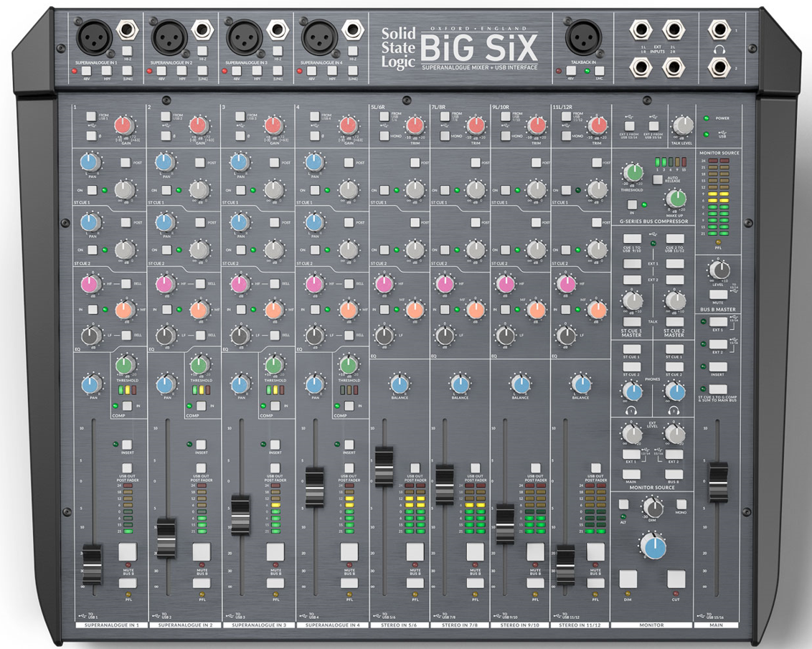
Task: Click the pink HF EQ knob on channel 3
Action: point(240,284)
